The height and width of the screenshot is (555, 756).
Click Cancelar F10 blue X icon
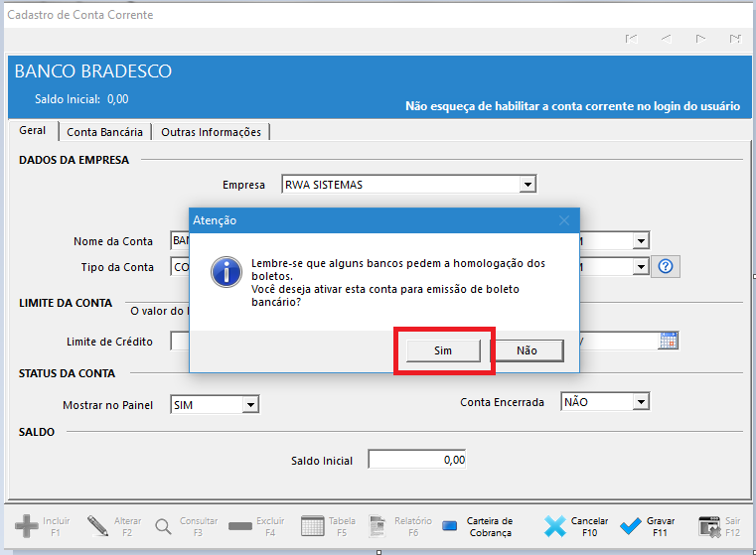click(555, 526)
